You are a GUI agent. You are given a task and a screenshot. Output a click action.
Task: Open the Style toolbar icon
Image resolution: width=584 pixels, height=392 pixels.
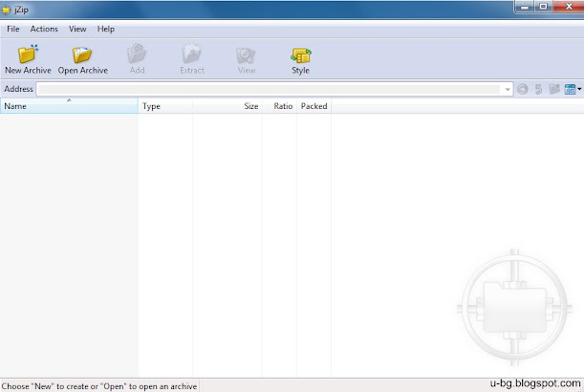coord(301,55)
